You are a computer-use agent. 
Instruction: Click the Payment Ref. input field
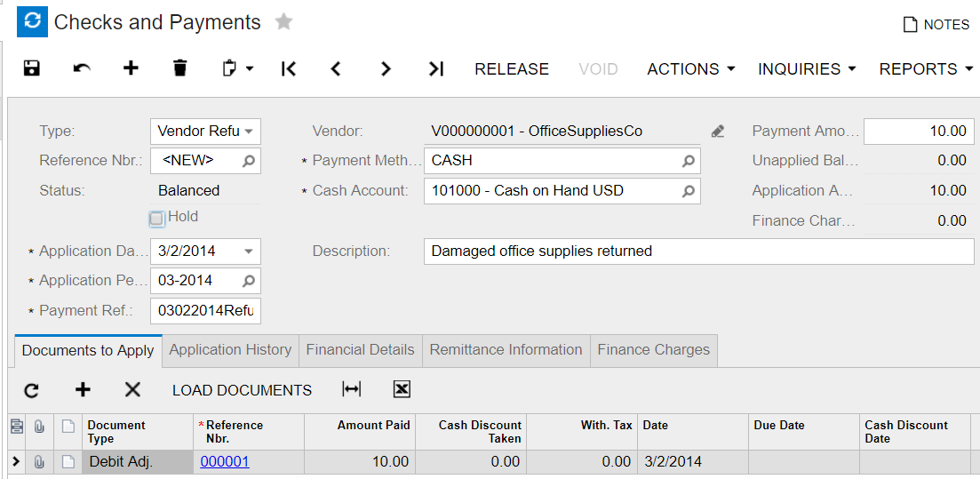click(x=205, y=311)
